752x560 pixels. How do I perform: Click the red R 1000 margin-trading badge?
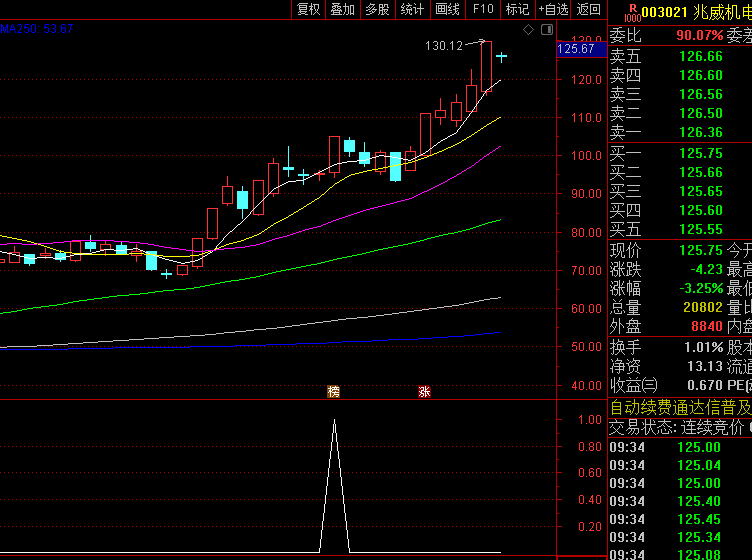click(x=633, y=13)
